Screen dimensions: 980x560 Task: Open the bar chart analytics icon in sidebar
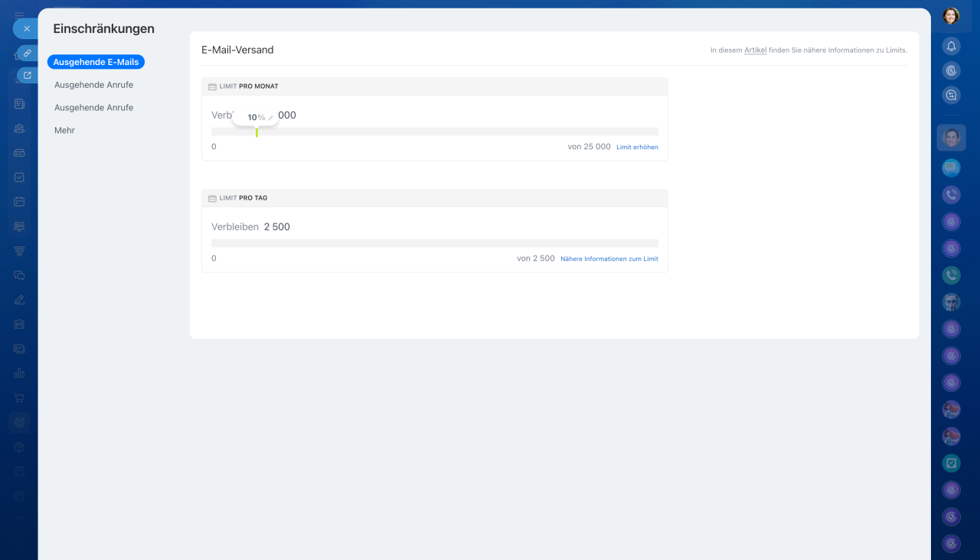[x=19, y=373]
